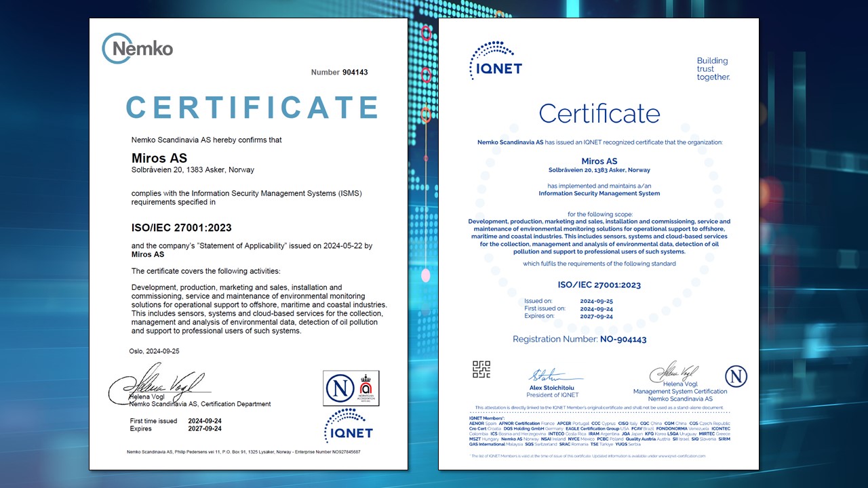868x488 pixels.
Task: Click the large 'CERTIFICATE' heading on Nemko certificate
Action: (x=252, y=107)
